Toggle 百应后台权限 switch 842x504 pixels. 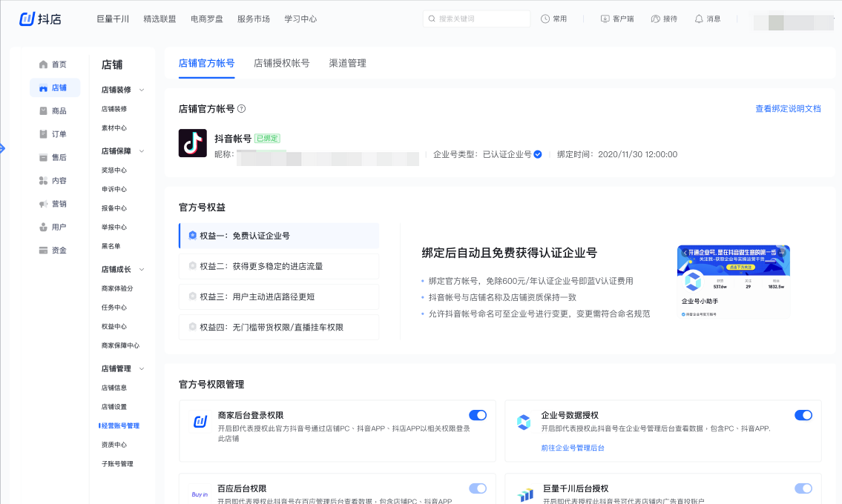click(x=478, y=488)
